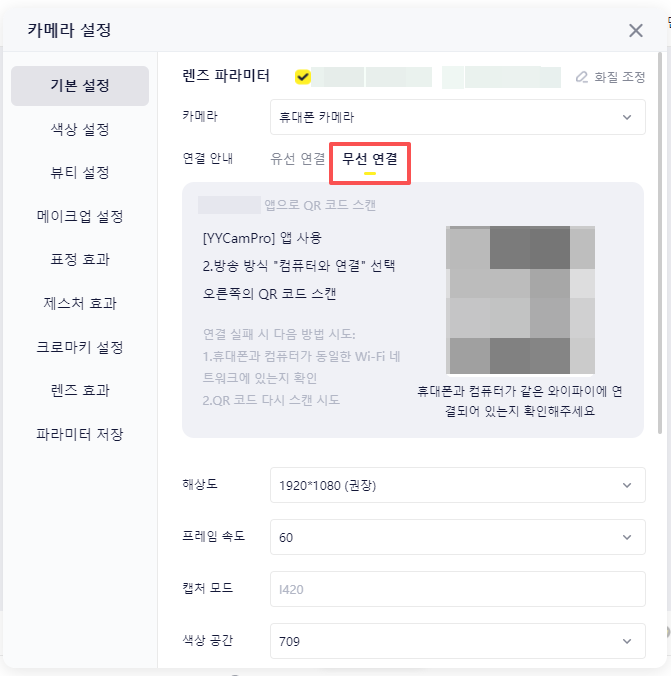Open 뷰티 설정 in the sidebar
This screenshot has height=676, width=671.
tap(80, 173)
